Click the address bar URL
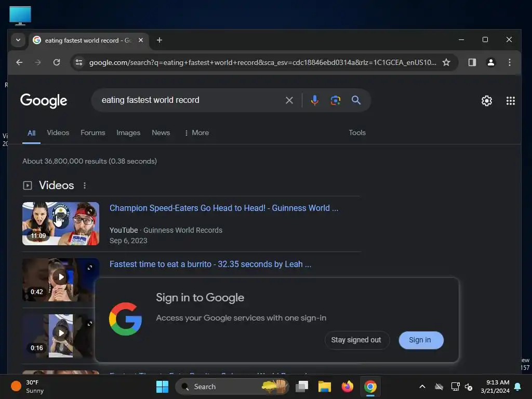The height and width of the screenshot is (399, 532). click(262, 62)
